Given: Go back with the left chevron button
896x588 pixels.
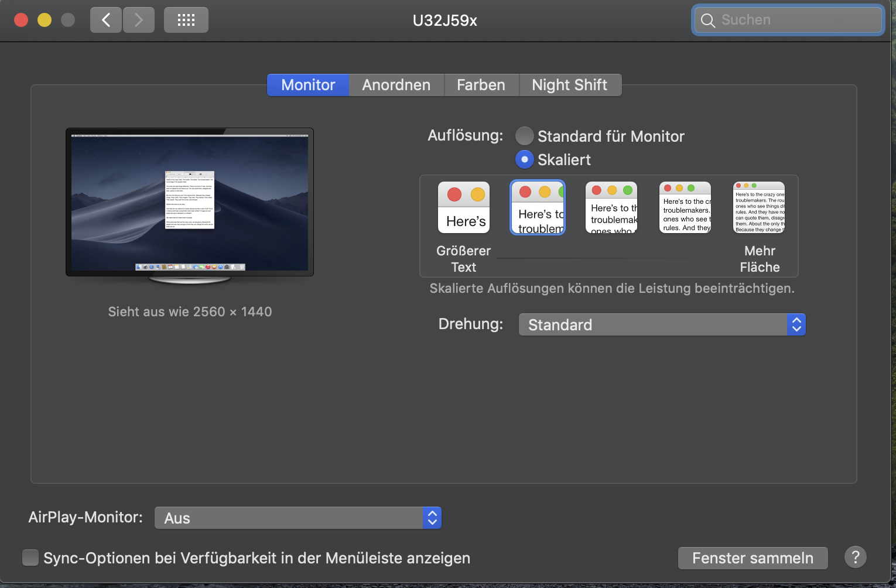Looking at the screenshot, I should tap(106, 20).
